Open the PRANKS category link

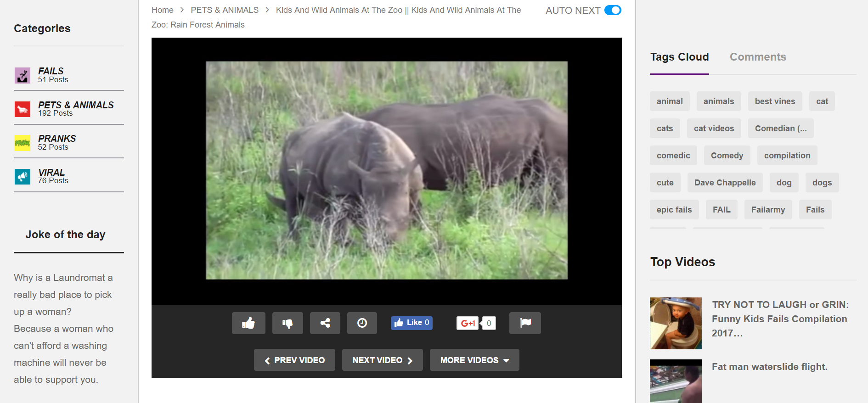coord(57,139)
